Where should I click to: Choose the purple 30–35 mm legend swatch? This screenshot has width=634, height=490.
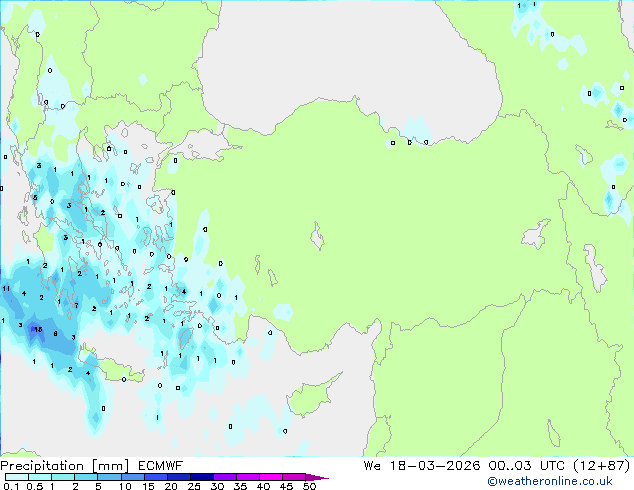(225, 477)
